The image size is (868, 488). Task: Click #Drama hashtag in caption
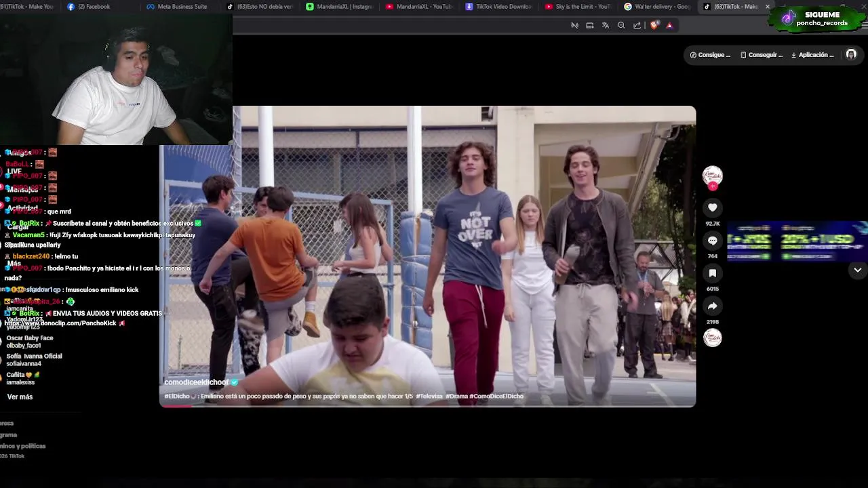click(x=456, y=396)
